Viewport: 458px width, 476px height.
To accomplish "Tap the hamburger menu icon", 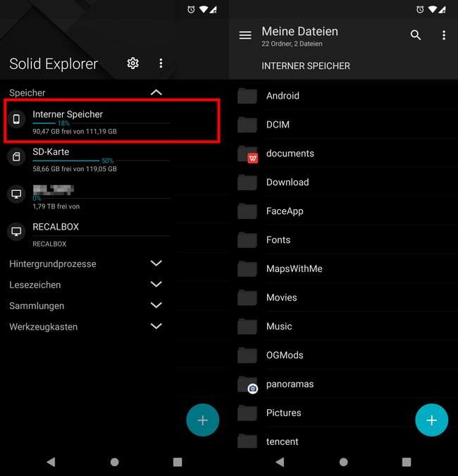I will pyautogui.click(x=245, y=35).
